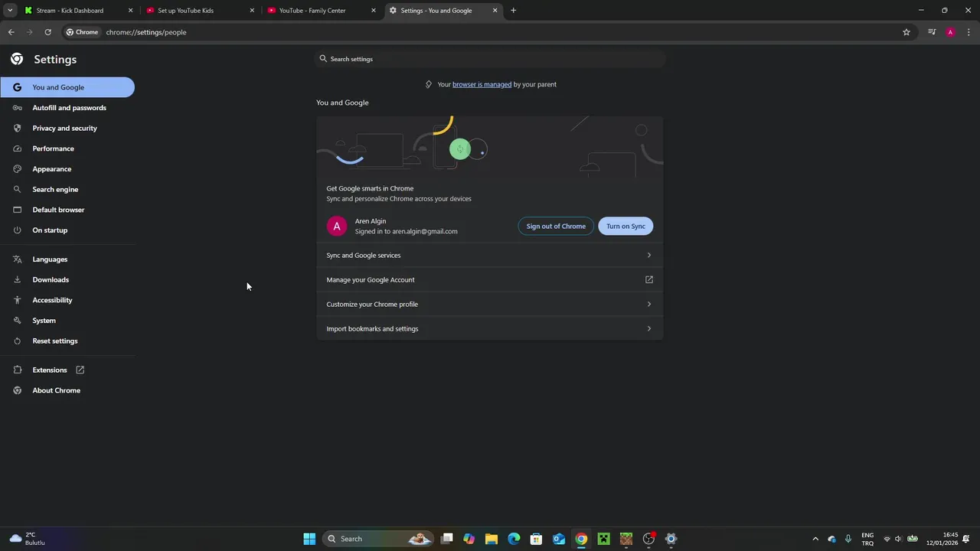Open the Minecraft creeper icon in the taskbar
This screenshot has height=551, width=980.
pyautogui.click(x=603, y=539)
